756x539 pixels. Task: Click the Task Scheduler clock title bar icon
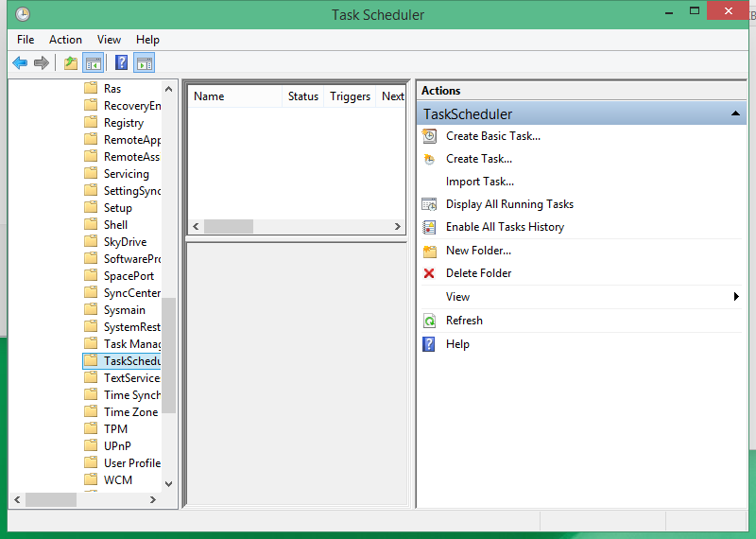22,14
